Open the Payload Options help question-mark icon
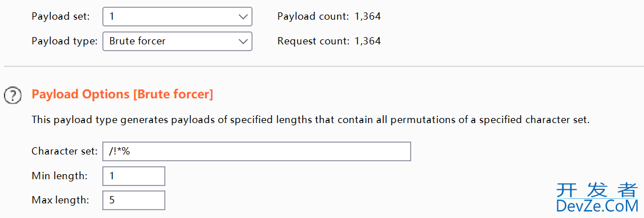This screenshot has width=644, height=218. coord(12,96)
